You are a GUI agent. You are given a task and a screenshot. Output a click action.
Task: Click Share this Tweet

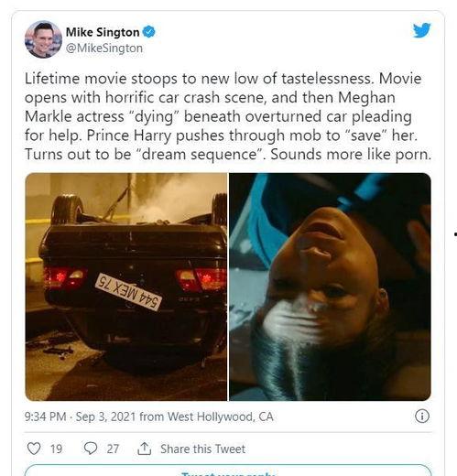[x=203, y=449]
